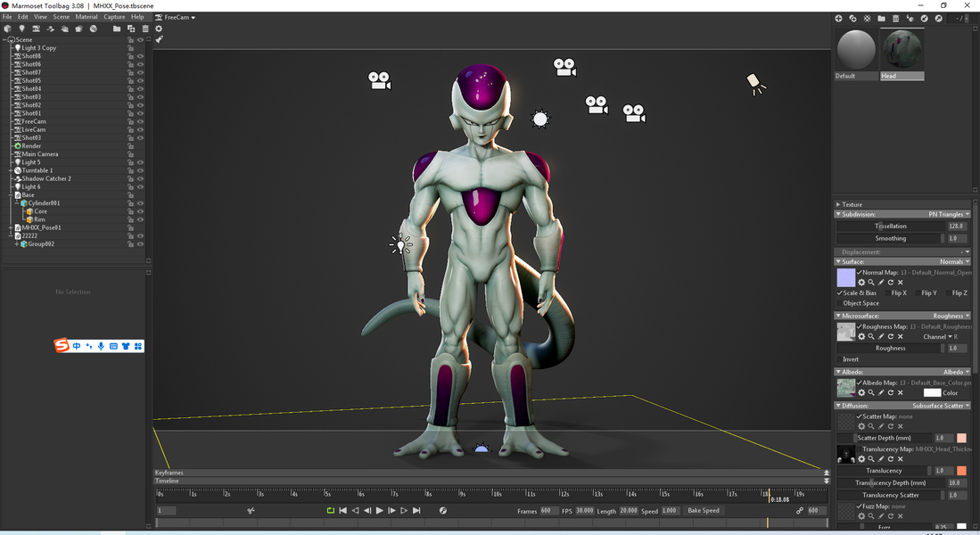Reload the Normal Map texture
The height and width of the screenshot is (535, 980).
click(x=891, y=283)
